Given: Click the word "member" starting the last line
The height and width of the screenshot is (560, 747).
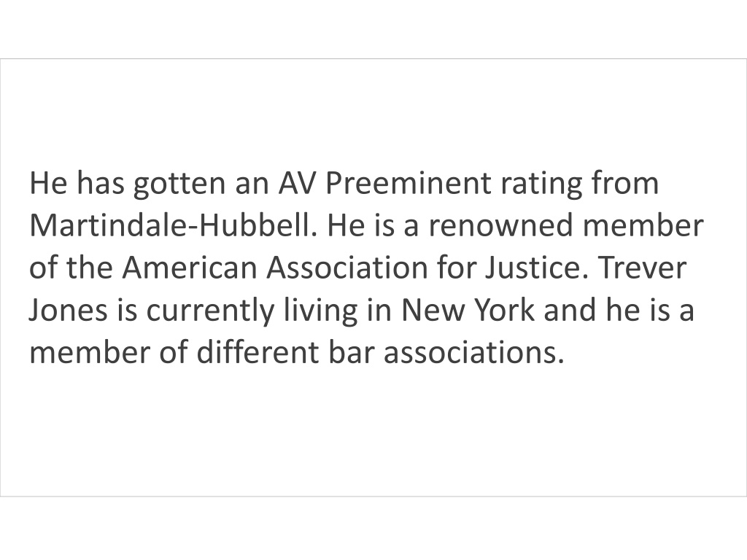Looking at the screenshot, I should [x=90, y=352].
